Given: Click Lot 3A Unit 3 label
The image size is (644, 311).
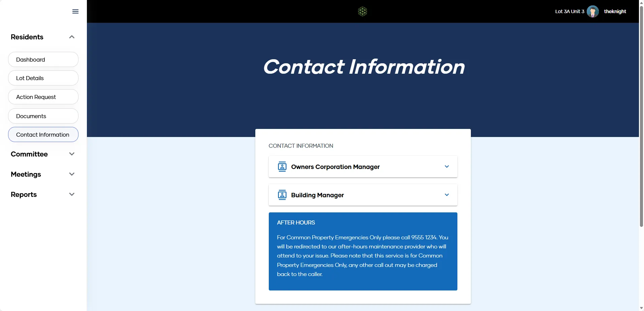Looking at the screenshot, I should (570, 11).
